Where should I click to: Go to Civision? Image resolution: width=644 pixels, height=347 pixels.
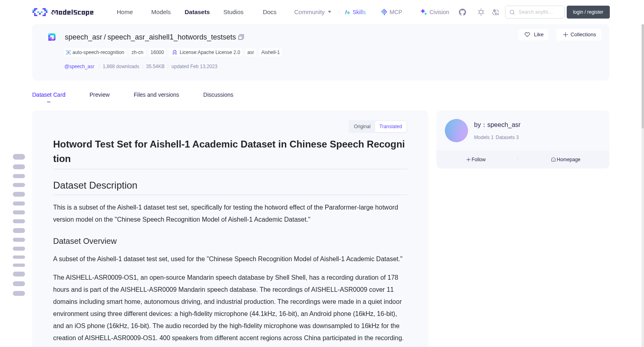(434, 12)
